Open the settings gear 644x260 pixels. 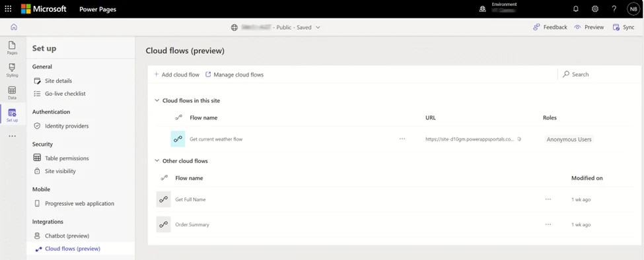[594, 9]
